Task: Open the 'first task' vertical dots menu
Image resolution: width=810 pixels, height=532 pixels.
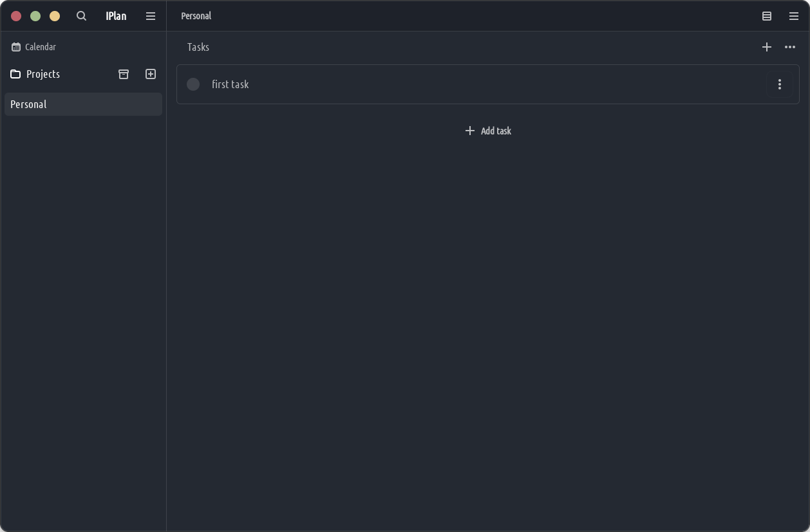Action: [780, 84]
